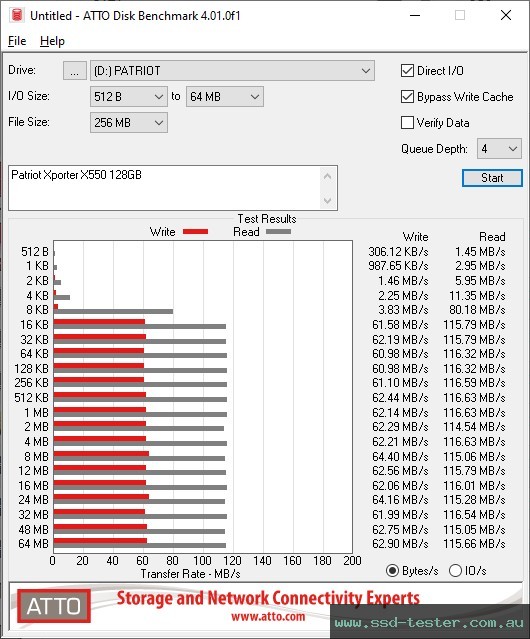Click the 48 MB row label
The height and width of the screenshot is (639, 530).
(33, 529)
